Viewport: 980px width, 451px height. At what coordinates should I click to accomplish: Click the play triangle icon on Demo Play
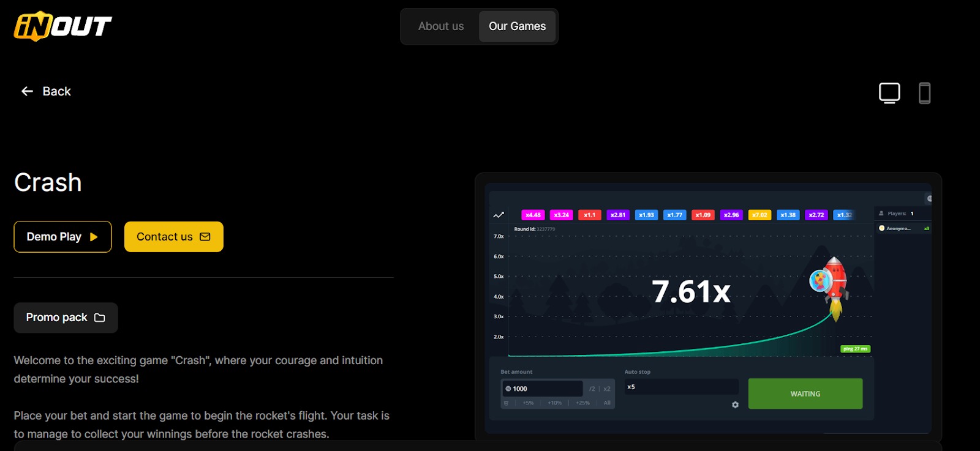(x=94, y=237)
